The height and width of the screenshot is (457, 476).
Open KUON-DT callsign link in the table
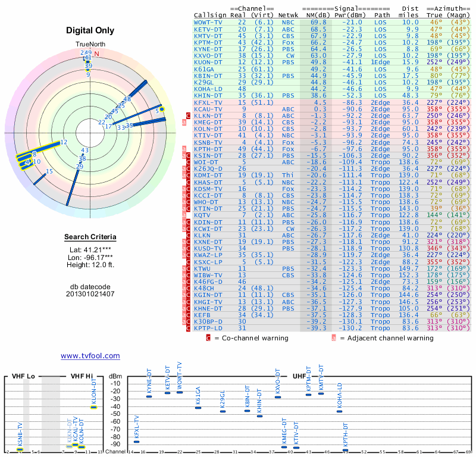coord(208,62)
